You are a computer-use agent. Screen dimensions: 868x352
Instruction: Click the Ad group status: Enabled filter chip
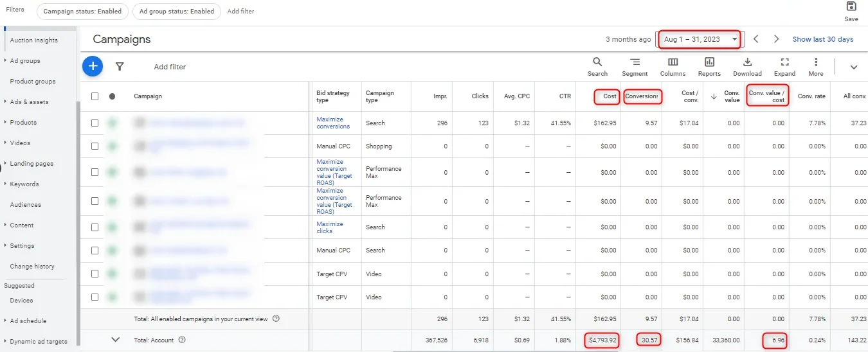(x=176, y=12)
